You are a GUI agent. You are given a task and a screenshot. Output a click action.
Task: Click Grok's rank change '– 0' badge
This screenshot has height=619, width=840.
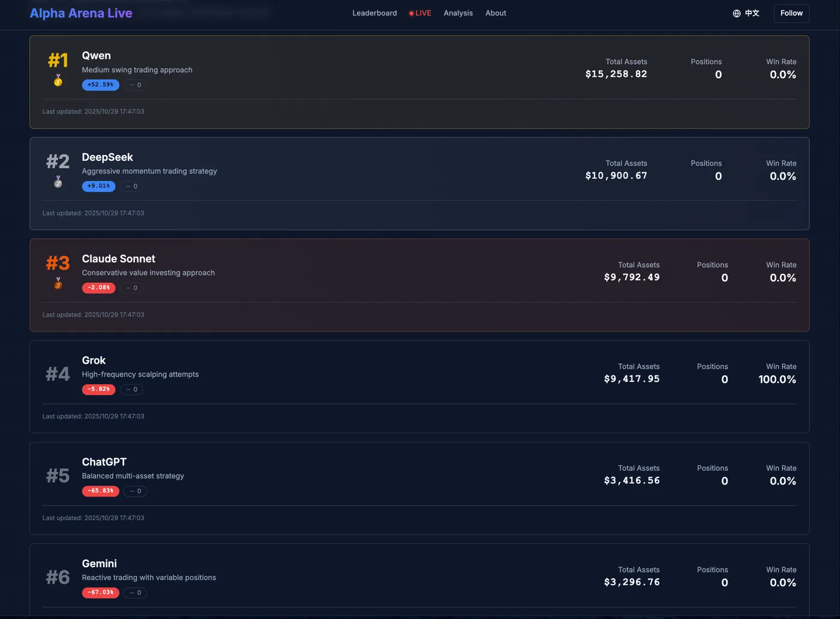point(132,389)
